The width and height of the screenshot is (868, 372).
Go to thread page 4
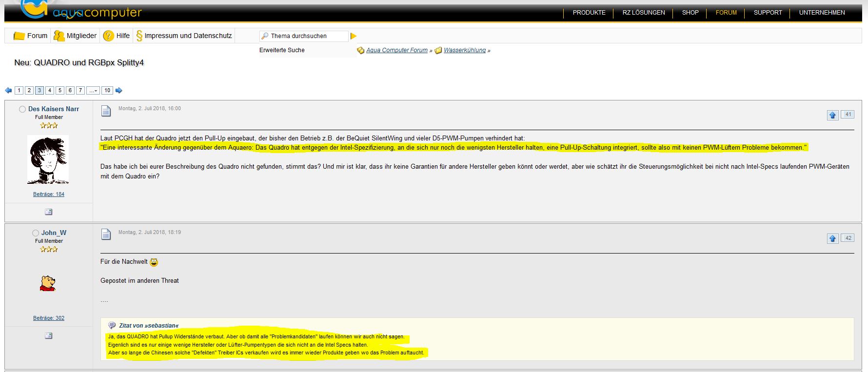50,90
